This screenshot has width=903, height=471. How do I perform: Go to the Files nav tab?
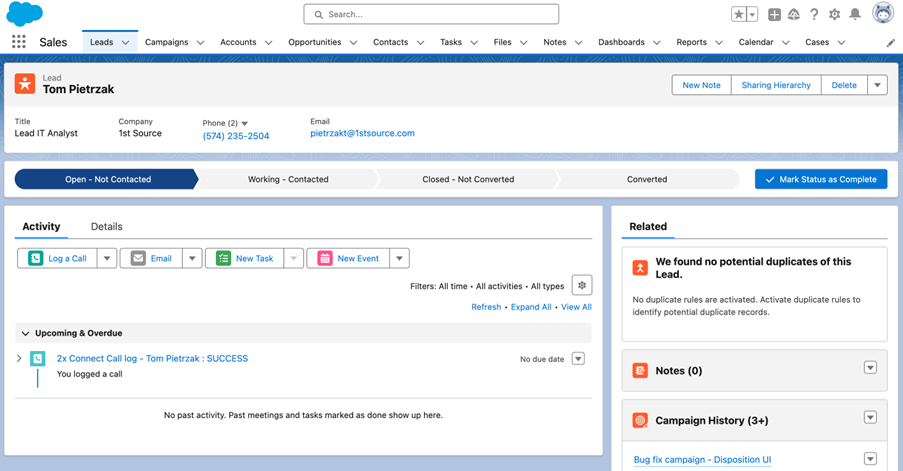(502, 42)
